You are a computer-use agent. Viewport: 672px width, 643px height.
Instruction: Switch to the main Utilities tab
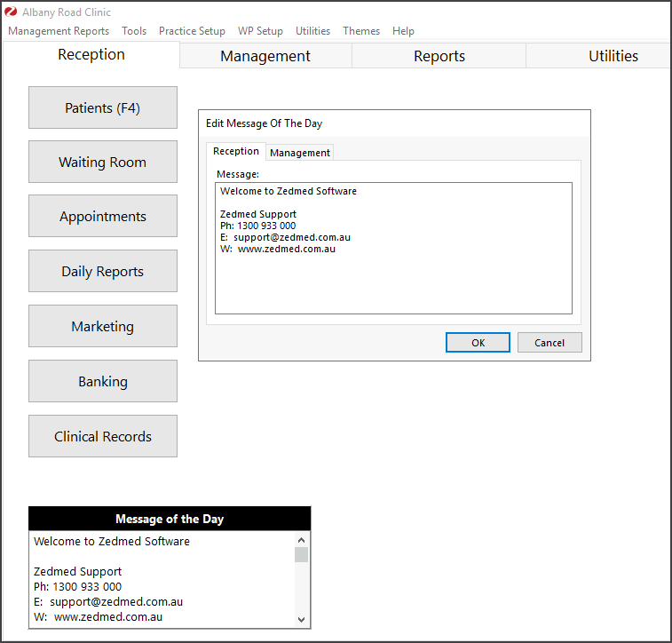click(x=598, y=56)
